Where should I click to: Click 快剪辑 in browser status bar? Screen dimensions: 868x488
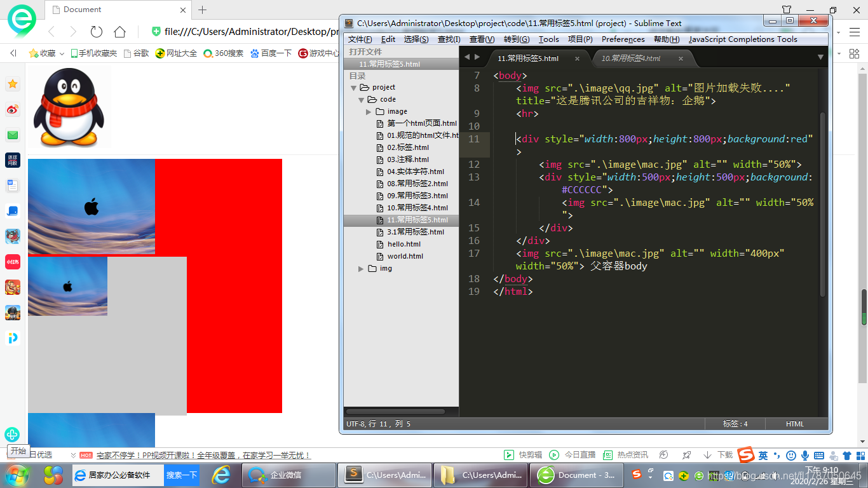coord(524,455)
